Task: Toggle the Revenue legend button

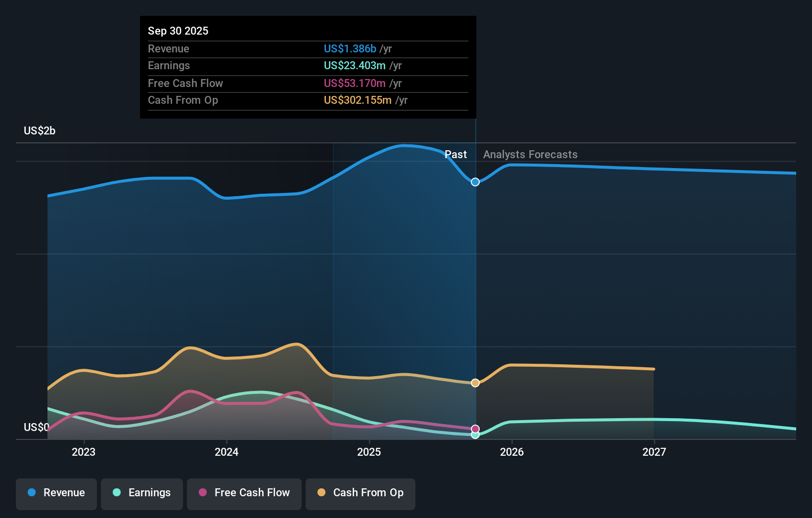Action: [x=56, y=494]
